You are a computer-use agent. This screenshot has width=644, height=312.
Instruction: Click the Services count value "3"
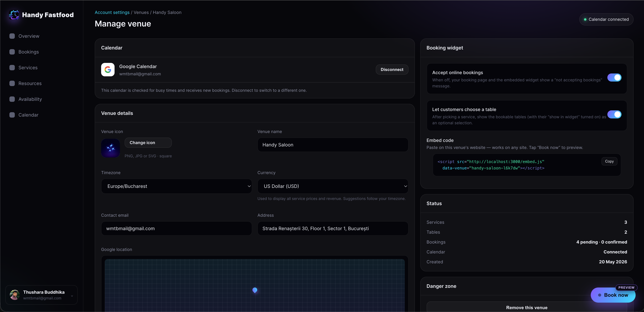626,222
